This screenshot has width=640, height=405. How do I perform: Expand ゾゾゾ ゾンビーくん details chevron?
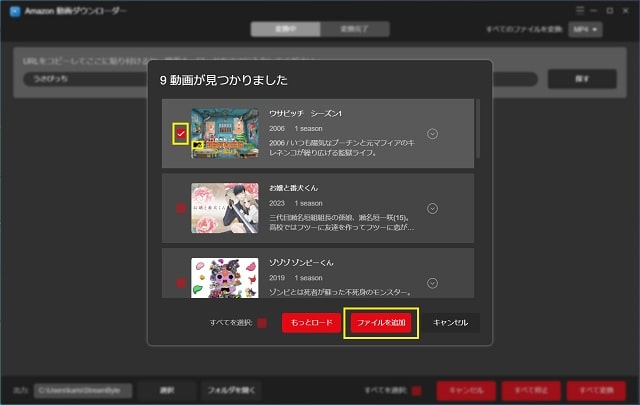(432, 283)
